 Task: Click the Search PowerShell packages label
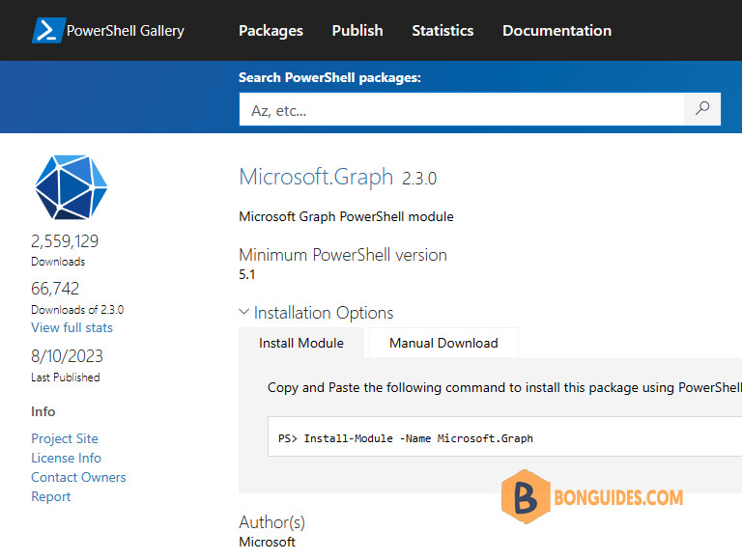pos(329,77)
